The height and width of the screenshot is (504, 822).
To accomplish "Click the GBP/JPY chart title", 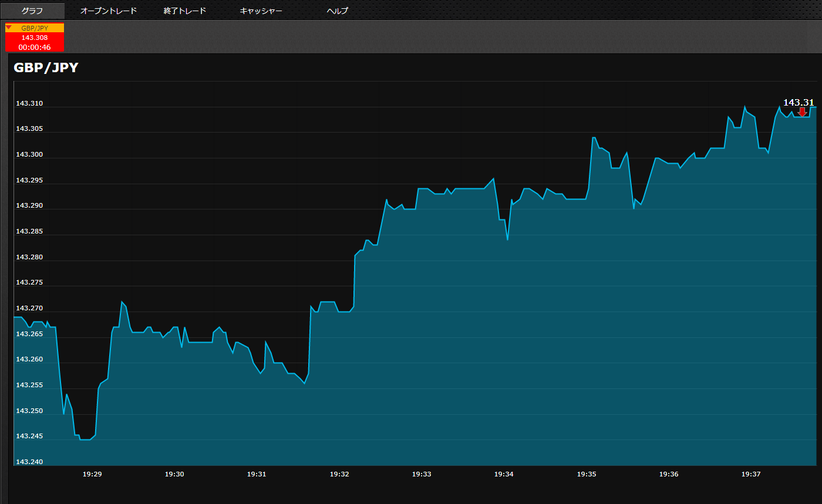I will pos(46,67).
